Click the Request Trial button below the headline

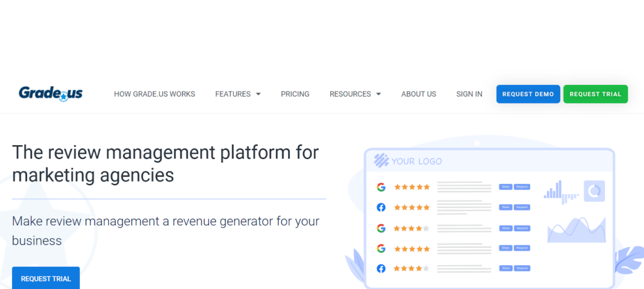tap(46, 278)
